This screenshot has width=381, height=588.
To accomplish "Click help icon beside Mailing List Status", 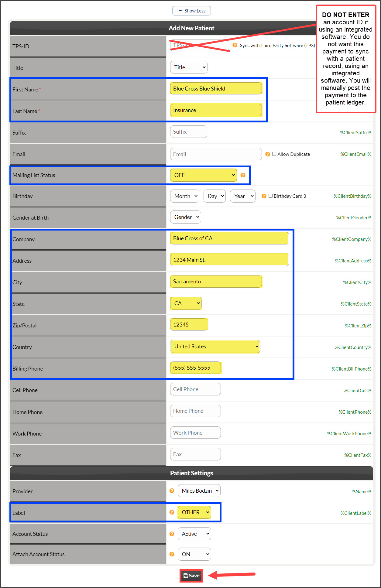I will 243,175.
